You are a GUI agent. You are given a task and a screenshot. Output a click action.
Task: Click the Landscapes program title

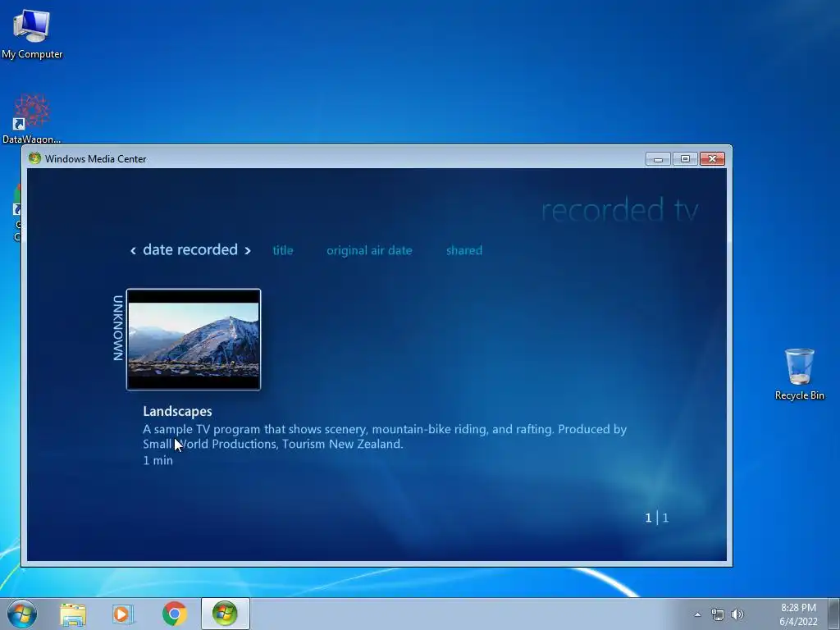click(177, 411)
